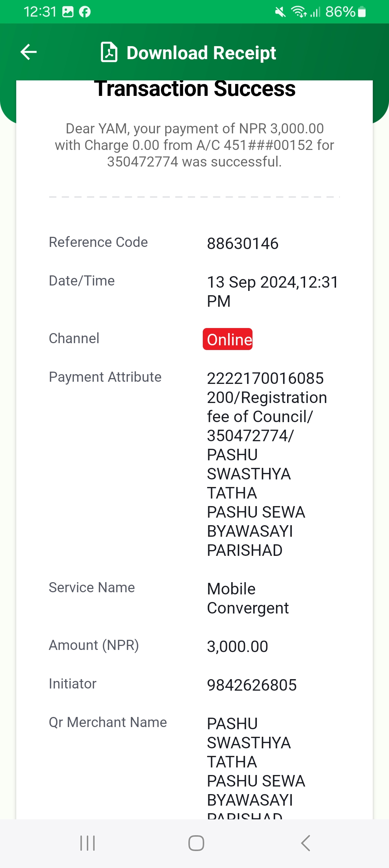Select the initiator number 9842626805
389x868 pixels.
[x=252, y=685]
